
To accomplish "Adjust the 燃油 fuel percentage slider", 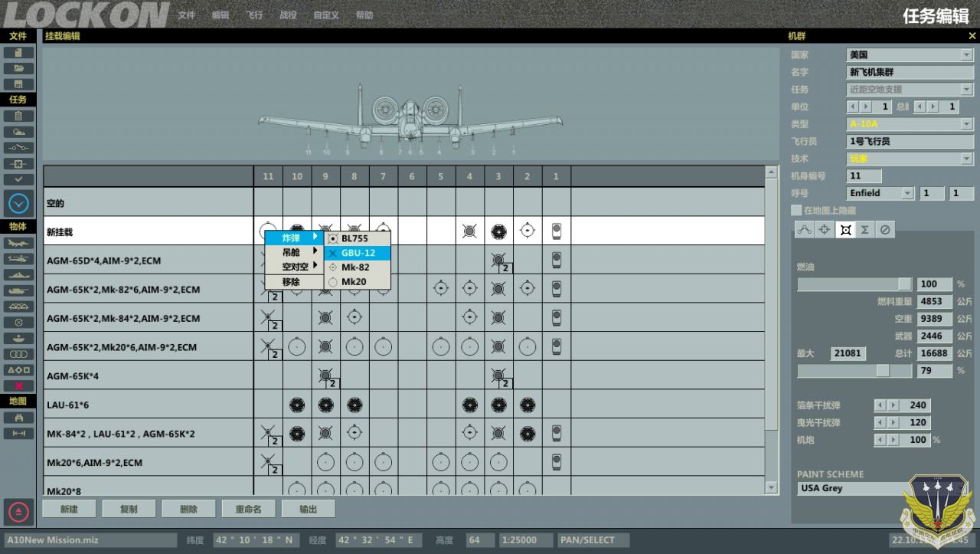I will 905,284.
